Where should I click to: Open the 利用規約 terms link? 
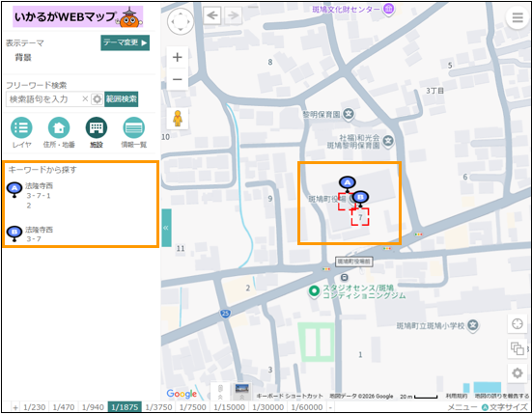pos(457,396)
